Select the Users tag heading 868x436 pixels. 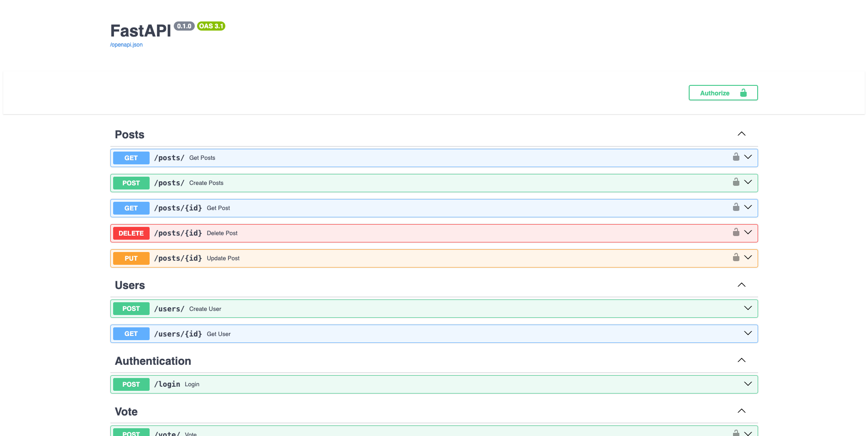click(130, 285)
